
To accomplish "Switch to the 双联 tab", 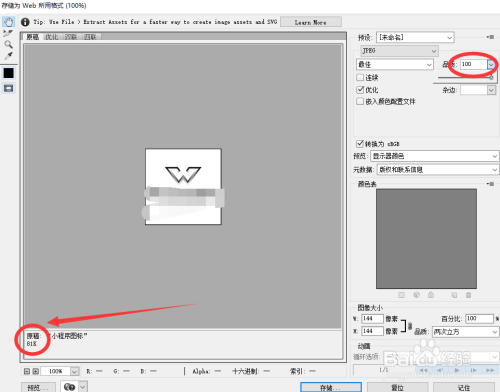I will click(71, 37).
